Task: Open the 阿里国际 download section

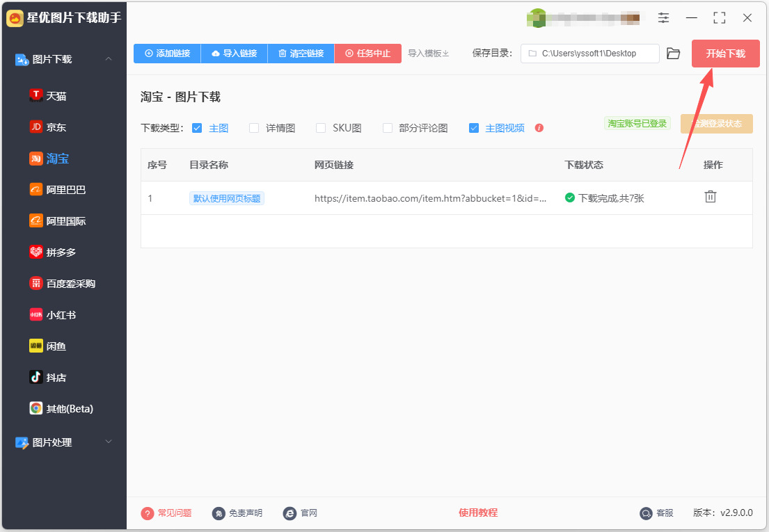Action: (x=57, y=221)
